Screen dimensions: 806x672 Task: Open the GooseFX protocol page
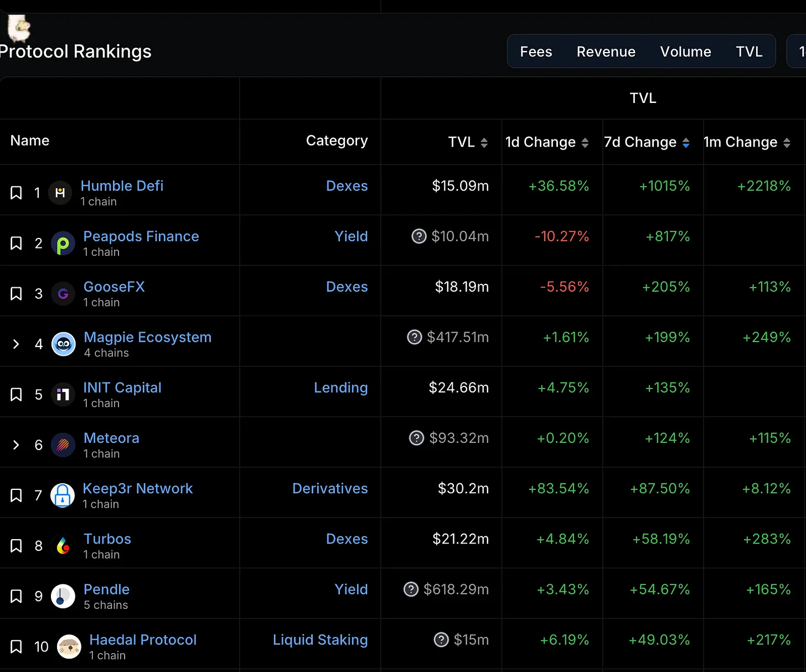point(114,287)
